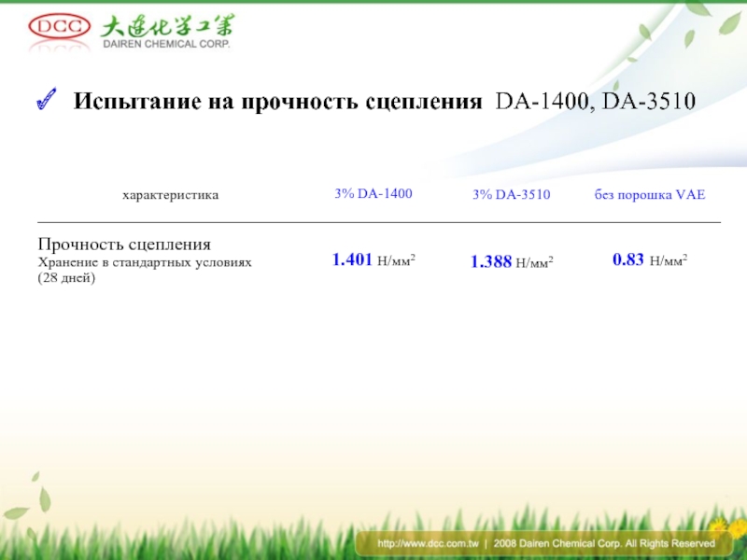Select the 1.388 Н/мм² value

(512, 263)
